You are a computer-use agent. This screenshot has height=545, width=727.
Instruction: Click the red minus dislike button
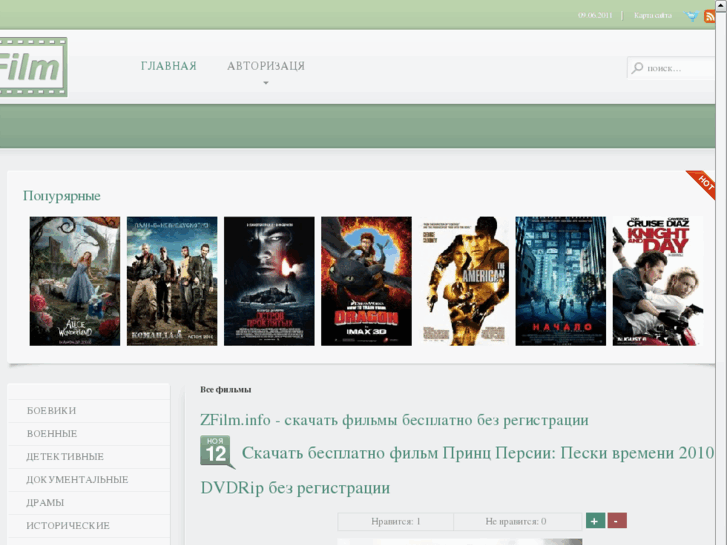617,521
